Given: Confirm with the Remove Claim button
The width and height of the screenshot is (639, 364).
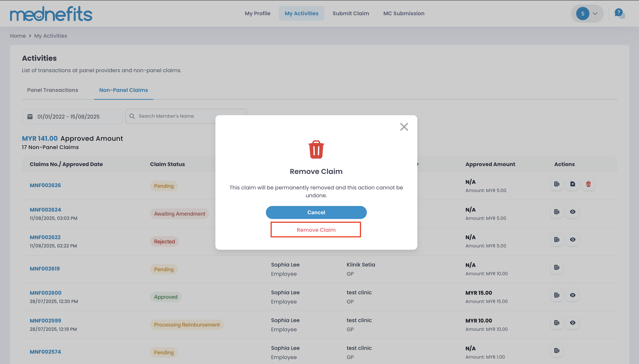Looking at the screenshot, I should pos(316,230).
